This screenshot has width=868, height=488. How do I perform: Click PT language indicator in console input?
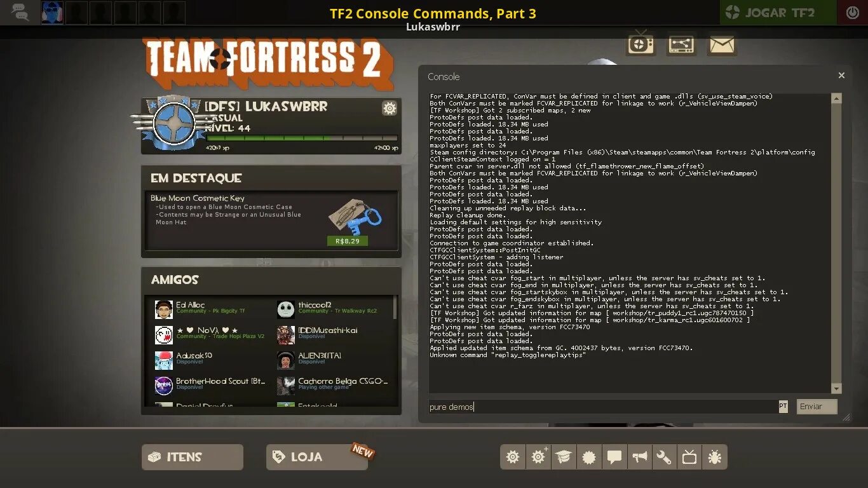click(x=783, y=407)
